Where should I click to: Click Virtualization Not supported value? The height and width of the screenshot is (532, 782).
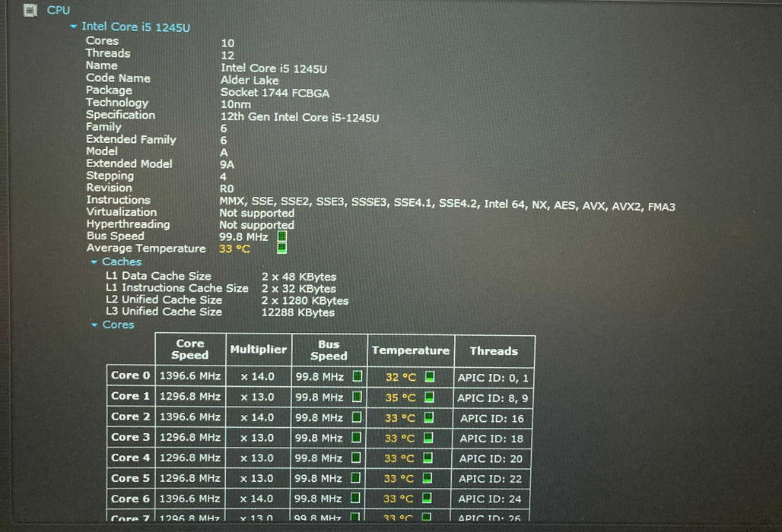(257, 214)
